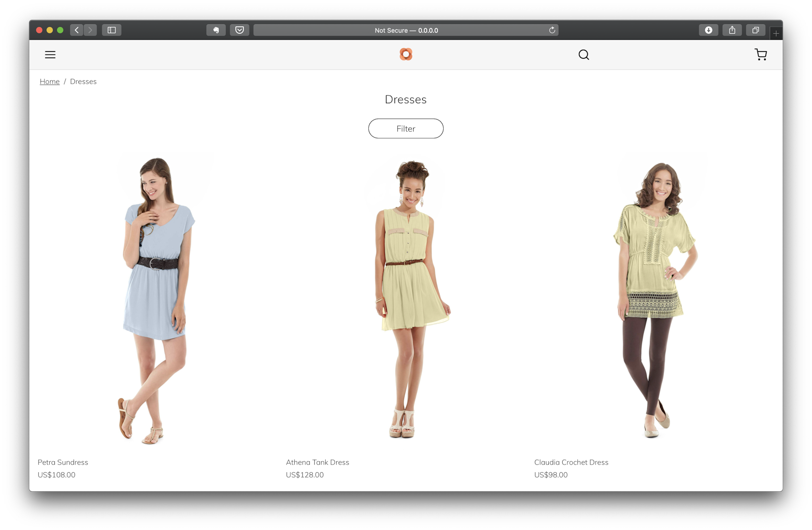Viewport: 812px width, 530px height.
Task: Focus the address bar showing 0.0.0.0
Action: [x=406, y=30]
